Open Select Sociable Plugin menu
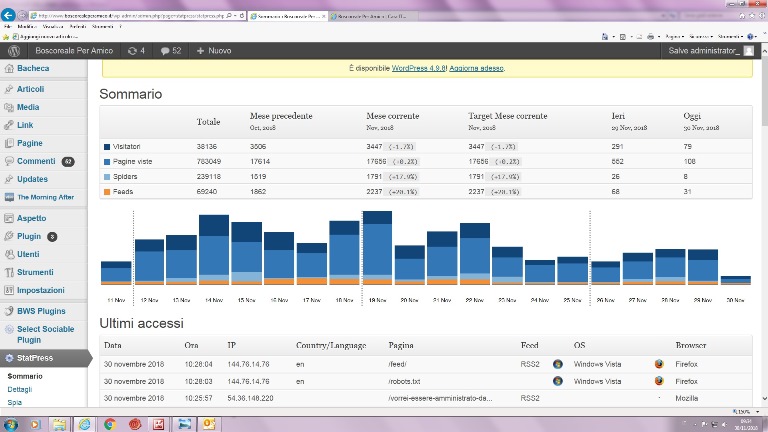 pyautogui.click(x=46, y=334)
